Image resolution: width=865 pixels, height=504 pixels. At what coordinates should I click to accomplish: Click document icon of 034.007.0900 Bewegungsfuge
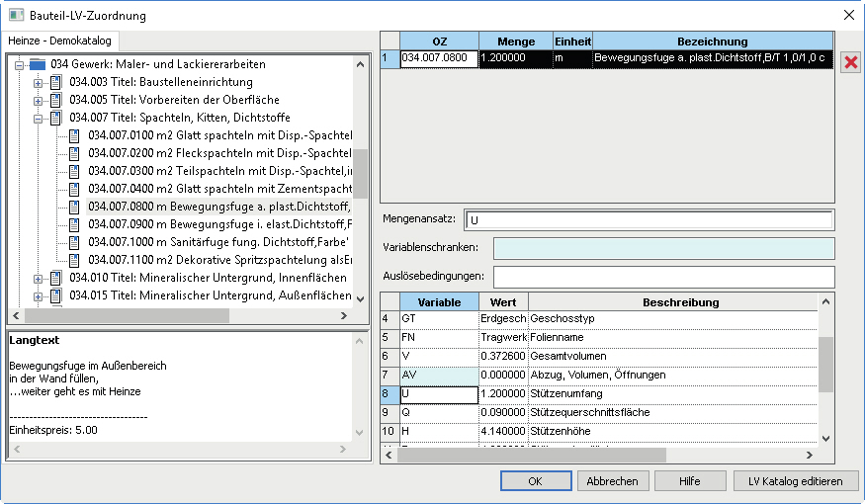(x=74, y=224)
